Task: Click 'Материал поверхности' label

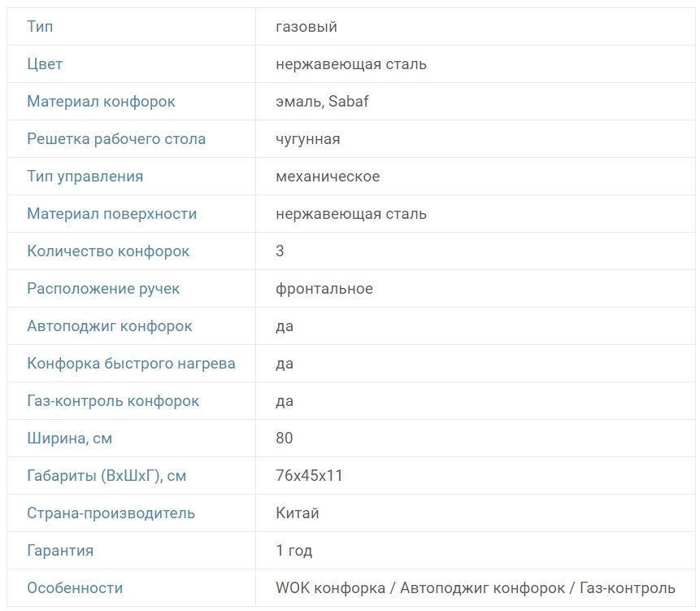Action: click(112, 214)
